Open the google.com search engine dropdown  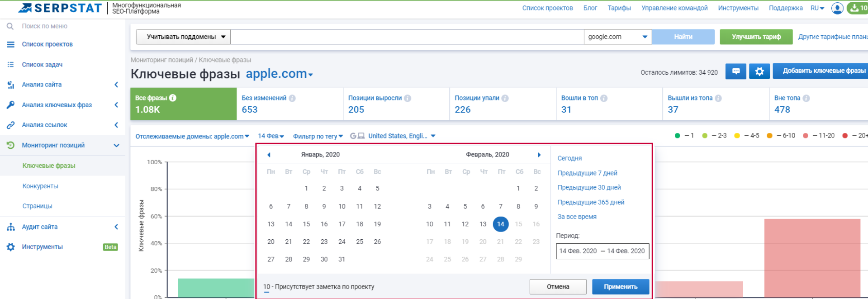click(617, 37)
